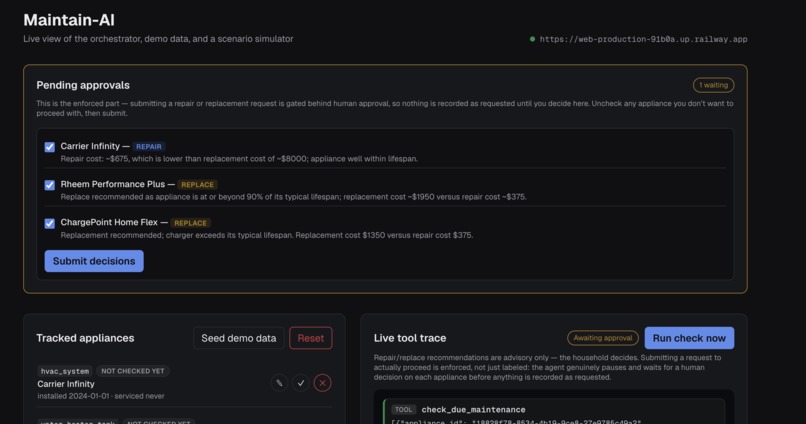
Task: Click the Carrier Infinity tracked appliance name
Action: [x=66, y=384]
